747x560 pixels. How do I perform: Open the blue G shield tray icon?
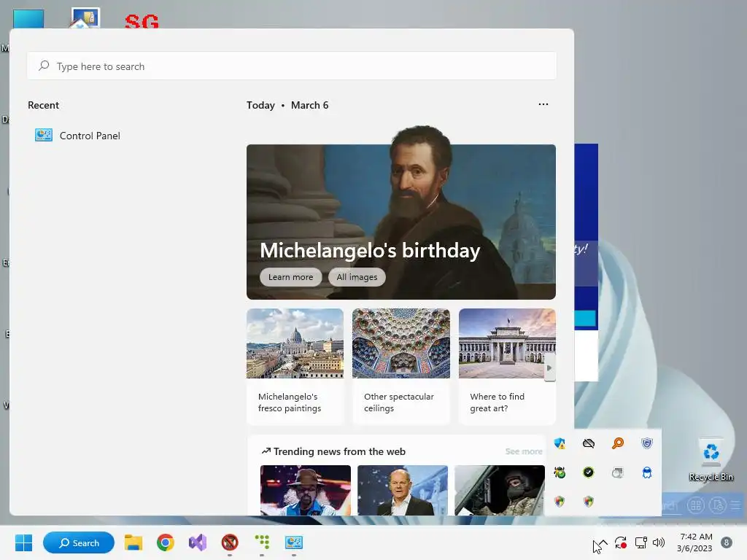pyautogui.click(x=647, y=443)
